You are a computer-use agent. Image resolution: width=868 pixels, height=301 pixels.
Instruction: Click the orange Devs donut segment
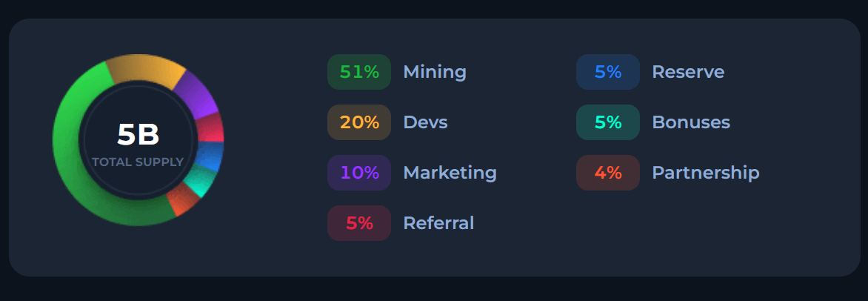point(144,69)
